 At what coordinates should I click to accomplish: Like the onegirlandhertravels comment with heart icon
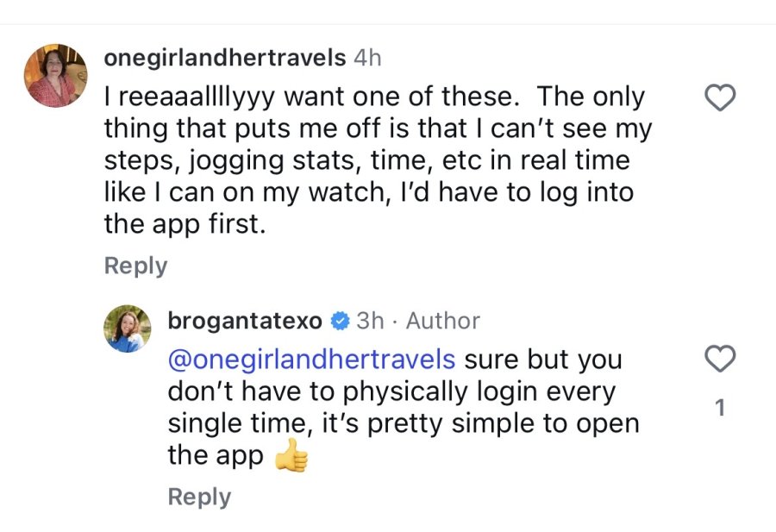(720, 97)
